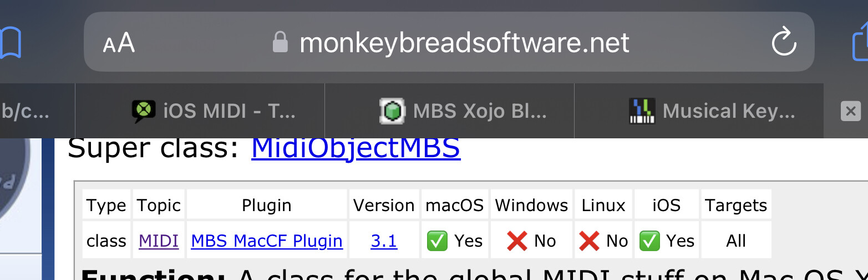Screen dimensions: 868x280
Task: Open the version 3.1 link
Action: pos(384,241)
